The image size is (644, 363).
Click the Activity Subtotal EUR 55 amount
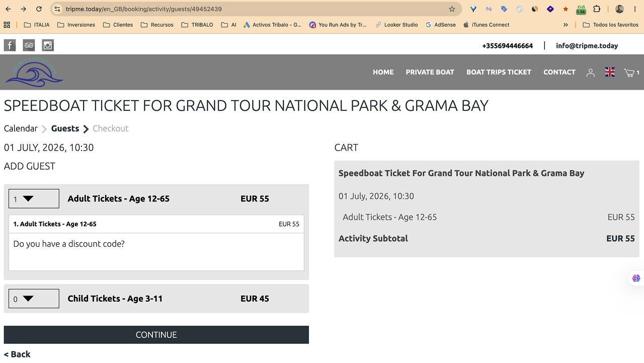620,239
